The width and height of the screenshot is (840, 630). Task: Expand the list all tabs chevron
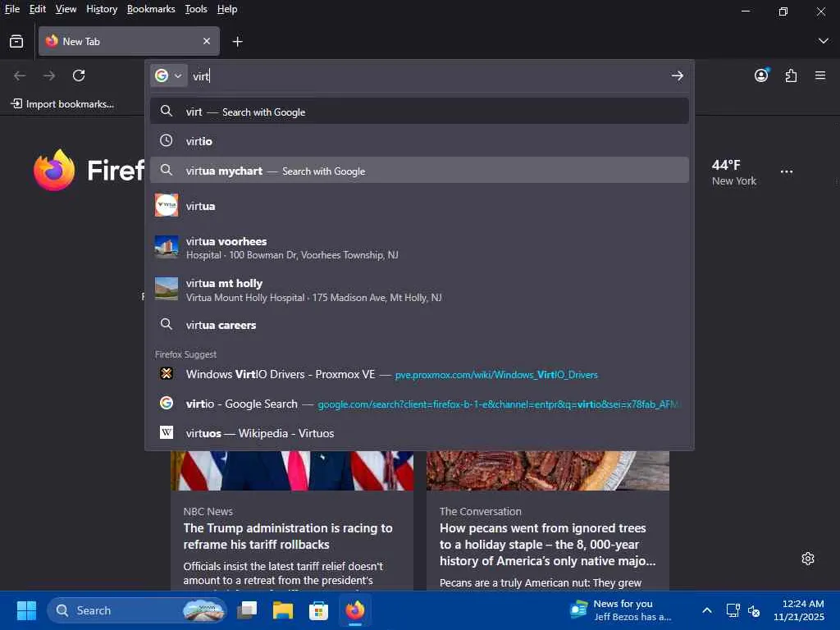click(824, 41)
